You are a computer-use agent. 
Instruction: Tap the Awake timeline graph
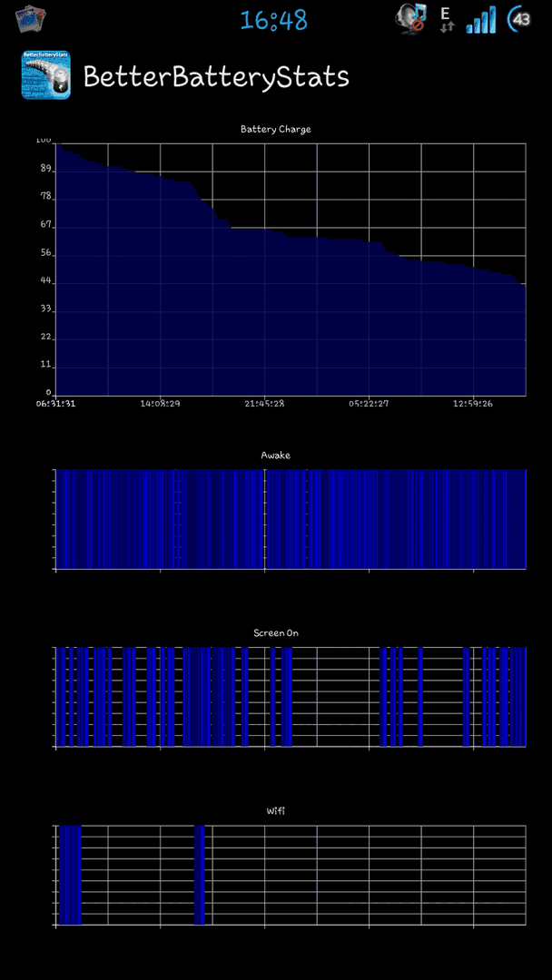[x=291, y=519]
